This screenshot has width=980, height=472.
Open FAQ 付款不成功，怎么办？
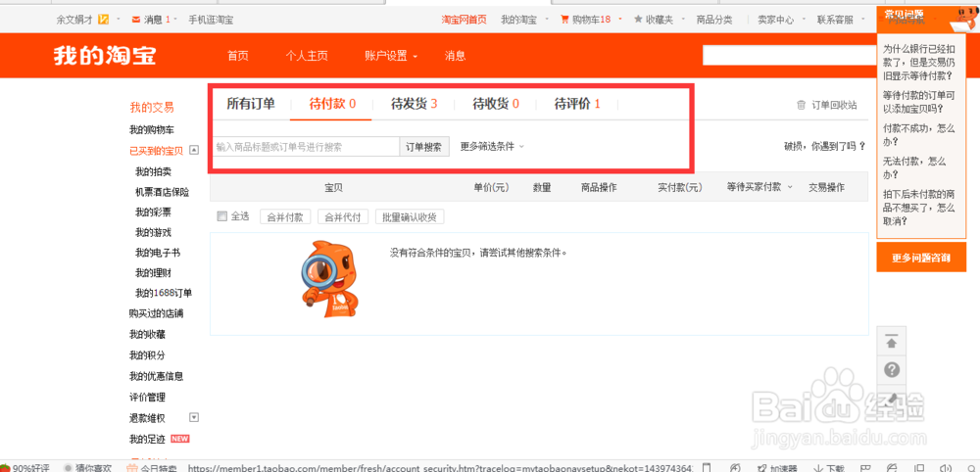point(919,134)
